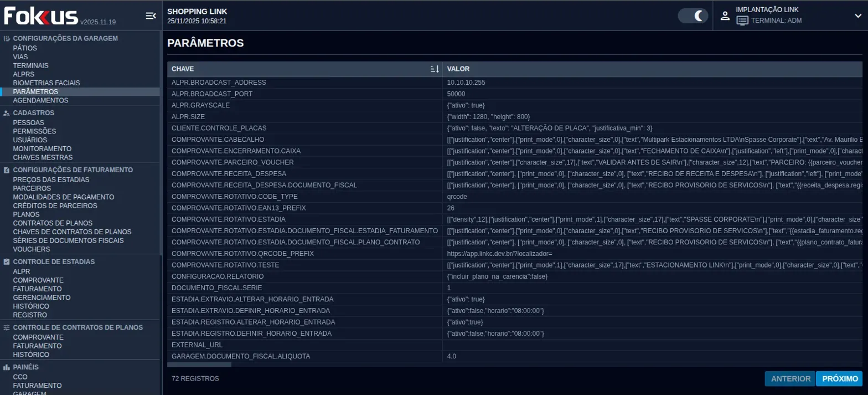The height and width of the screenshot is (395, 868).
Task: Open the Terminais menu item
Action: [31, 65]
